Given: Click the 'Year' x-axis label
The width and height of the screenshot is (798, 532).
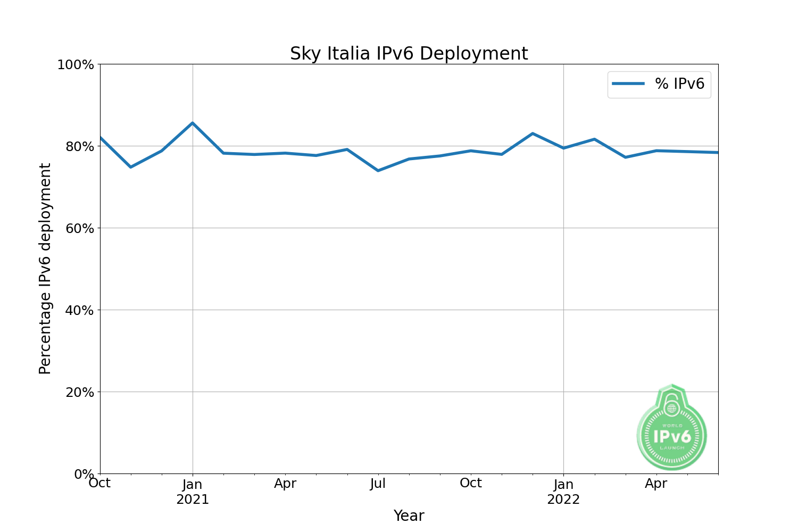Looking at the screenshot, I should point(409,516).
